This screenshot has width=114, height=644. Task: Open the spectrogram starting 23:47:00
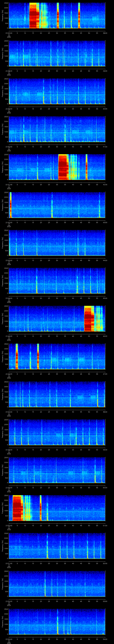(x=57, y=394)
